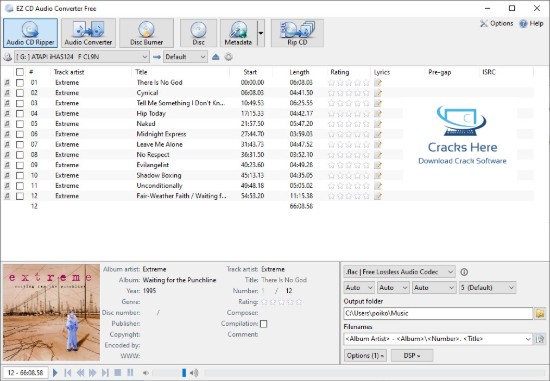Check track 02 Cynical
This screenshot has height=381, width=550.
(20, 93)
